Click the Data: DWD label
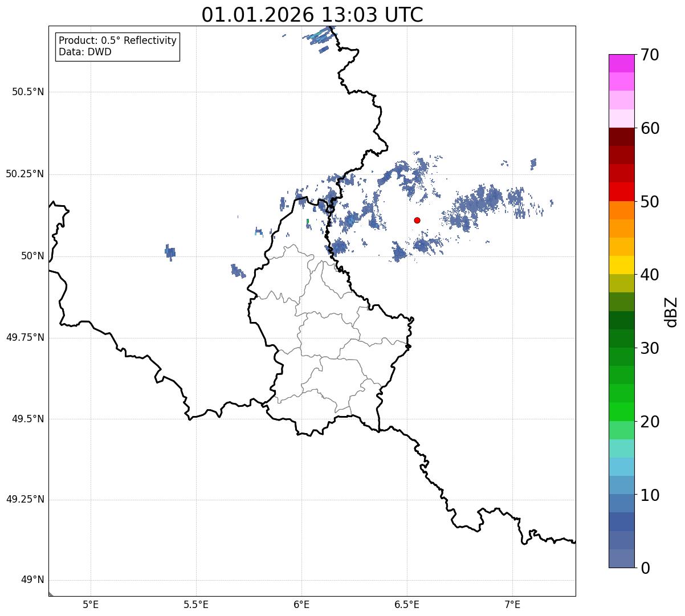The image size is (685, 616). pyautogui.click(x=85, y=52)
